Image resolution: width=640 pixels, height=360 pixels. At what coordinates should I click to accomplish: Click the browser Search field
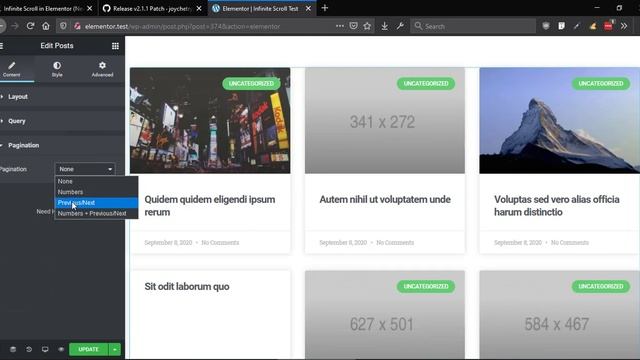click(x=473, y=26)
